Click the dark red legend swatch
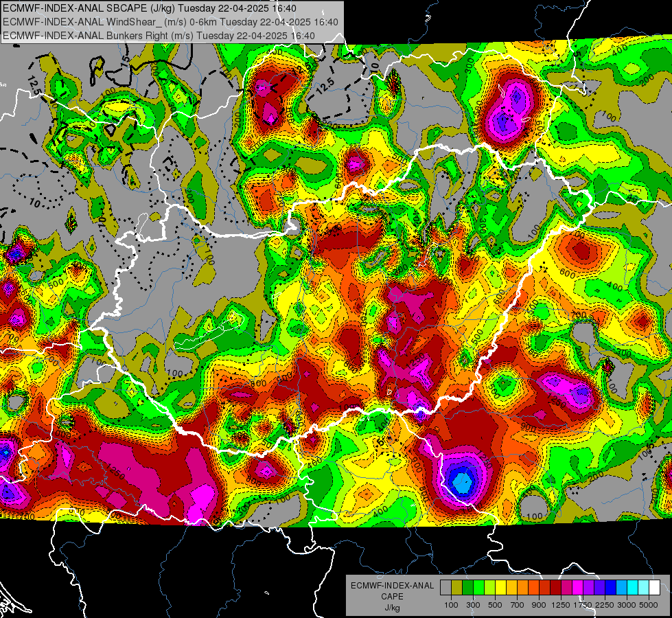The image size is (672, 618). point(556,588)
